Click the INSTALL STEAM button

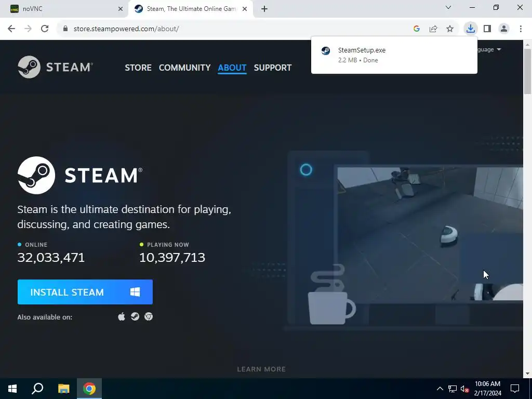tap(85, 292)
